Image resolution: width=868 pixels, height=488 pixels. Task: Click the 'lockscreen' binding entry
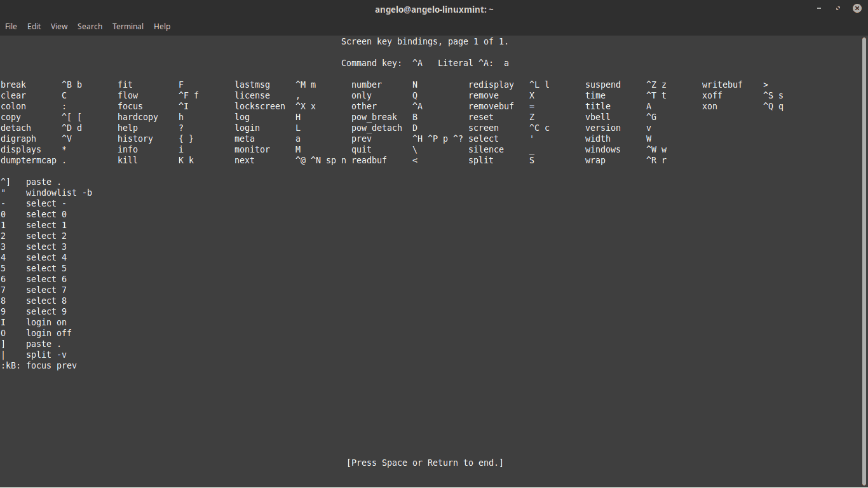tap(259, 106)
